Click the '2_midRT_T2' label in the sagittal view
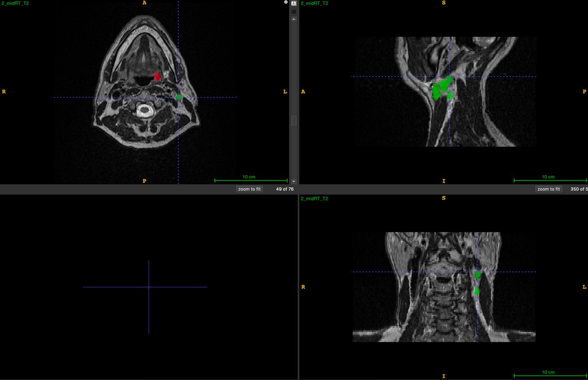Viewport: 588px width, 380px height. tap(314, 3)
